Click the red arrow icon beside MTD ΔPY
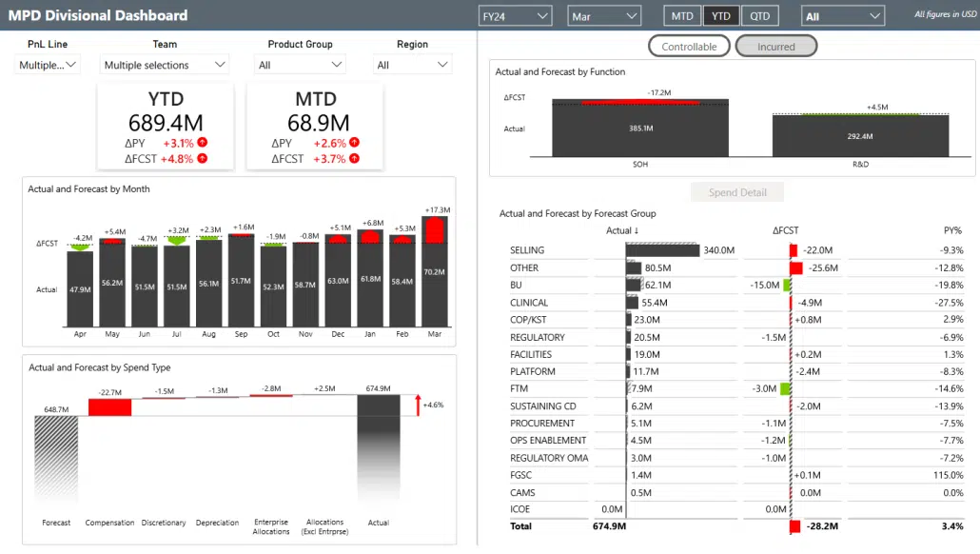The width and height of the screenshot is (980, 554). coord(354,143)
